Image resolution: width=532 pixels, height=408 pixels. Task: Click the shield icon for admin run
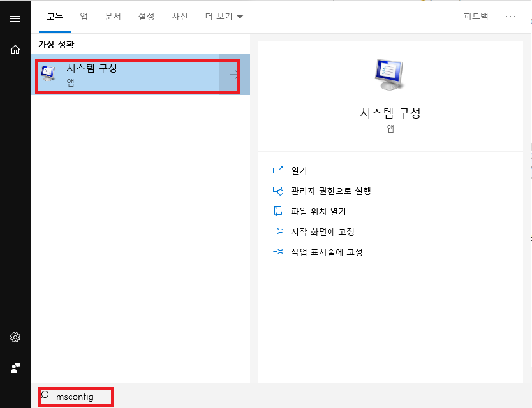coord(278,191)
